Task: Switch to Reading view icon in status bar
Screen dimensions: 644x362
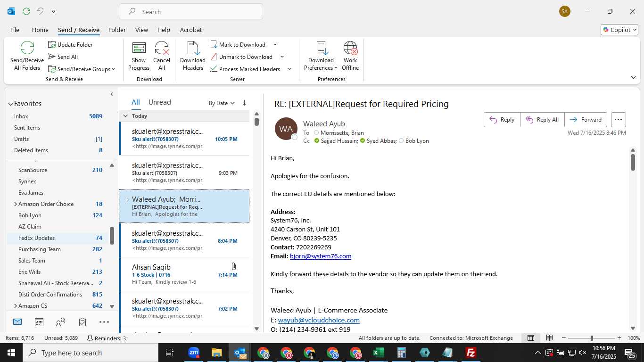Action: coord(549,338)
